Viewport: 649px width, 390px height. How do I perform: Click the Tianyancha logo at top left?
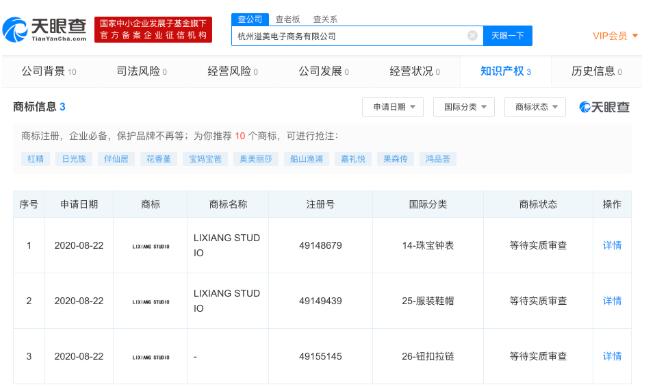click(x=45, y=29)
